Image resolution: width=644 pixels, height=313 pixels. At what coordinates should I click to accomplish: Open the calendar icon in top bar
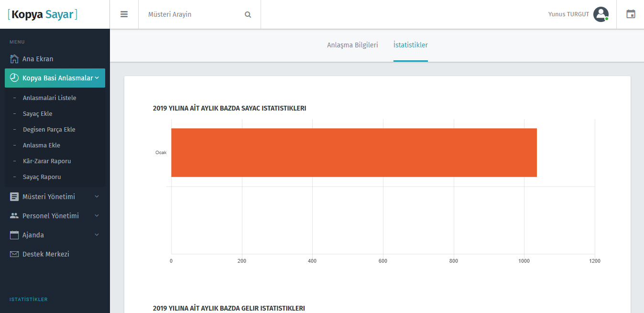pos(631,14)
